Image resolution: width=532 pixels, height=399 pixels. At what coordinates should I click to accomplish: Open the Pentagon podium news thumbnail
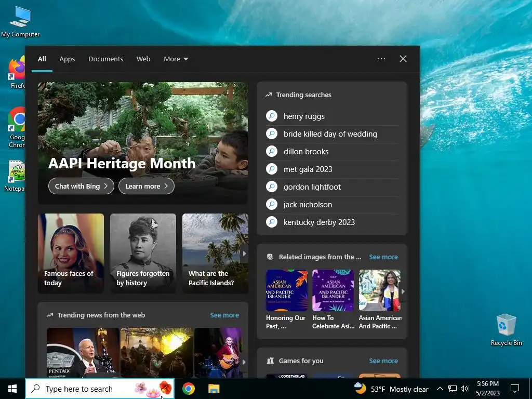[83, 353]
